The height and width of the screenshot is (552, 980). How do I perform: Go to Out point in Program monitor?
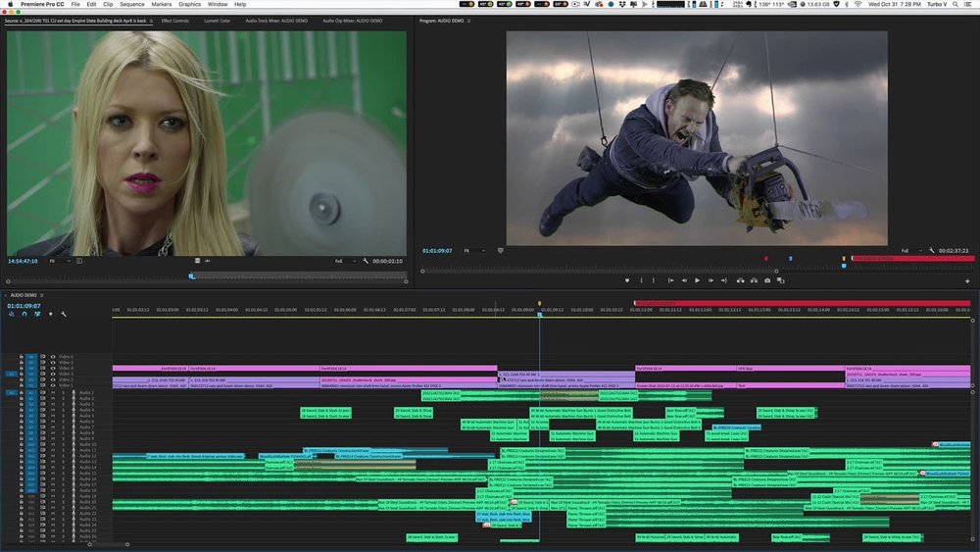point(724,280)
